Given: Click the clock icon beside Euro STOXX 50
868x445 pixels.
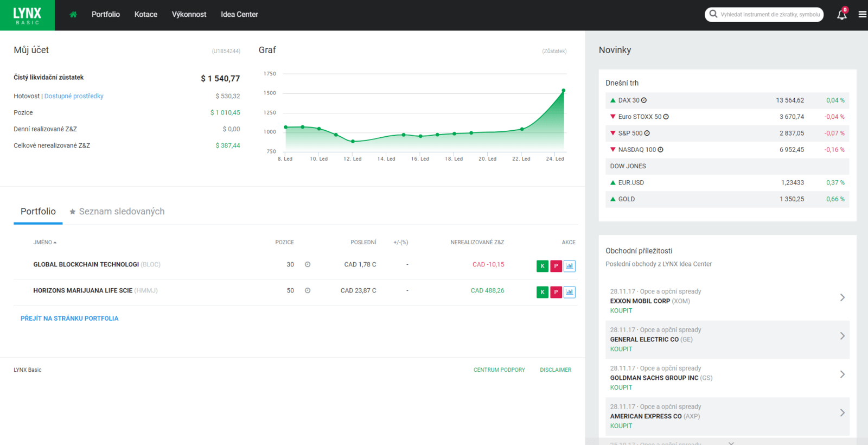Looking at the screenshot, I should 666,117.
